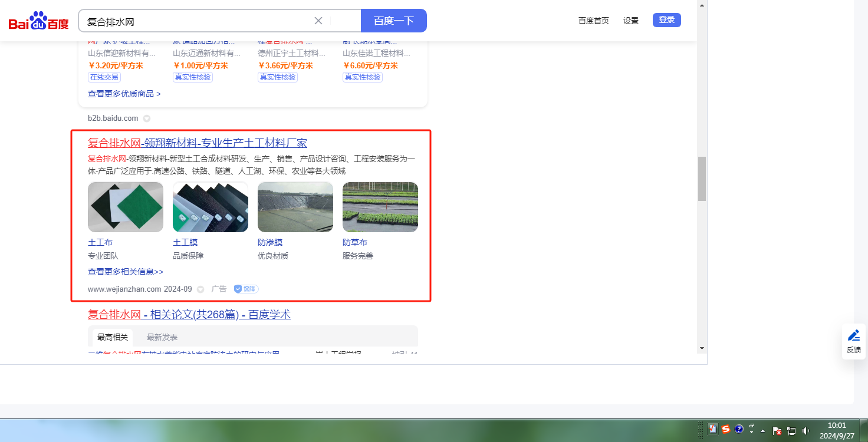Click the ¥3.20元/平方米 price
Viewport: 868px width, 442px height.
[116, 65]
